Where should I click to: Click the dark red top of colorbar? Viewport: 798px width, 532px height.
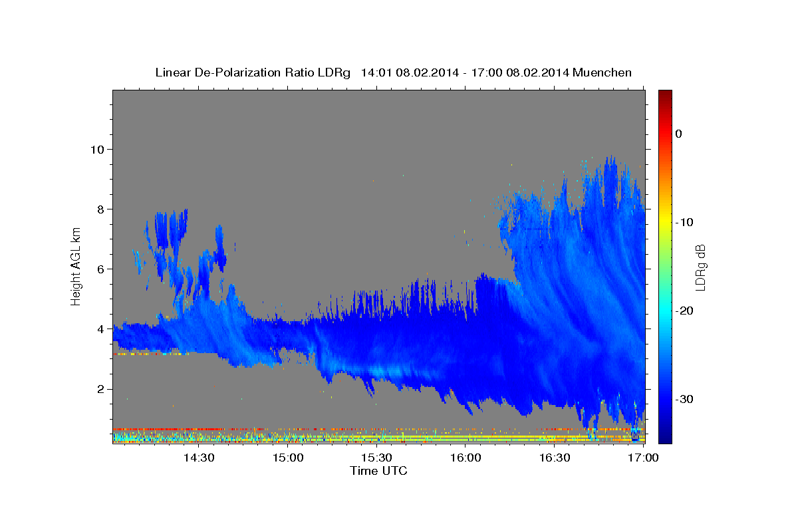click(x=665, y=96)
